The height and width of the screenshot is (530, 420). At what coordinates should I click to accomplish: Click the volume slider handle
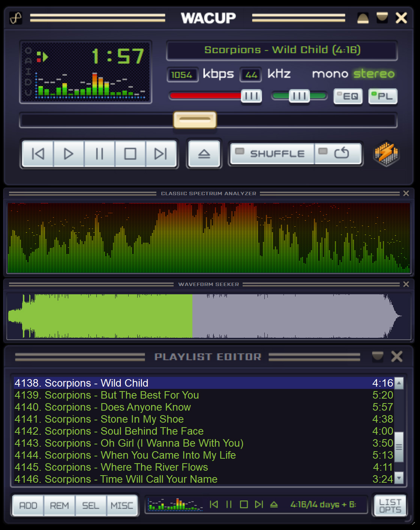click(x=251, y=96)
